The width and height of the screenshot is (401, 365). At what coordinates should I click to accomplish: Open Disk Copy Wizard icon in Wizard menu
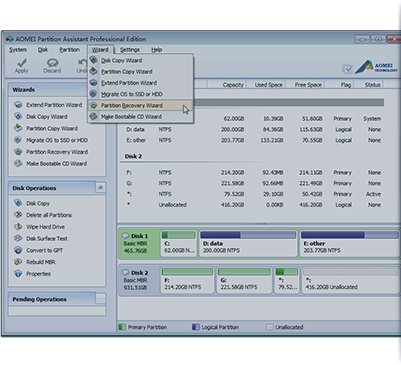pyautogui.click(x=94, y=60)
